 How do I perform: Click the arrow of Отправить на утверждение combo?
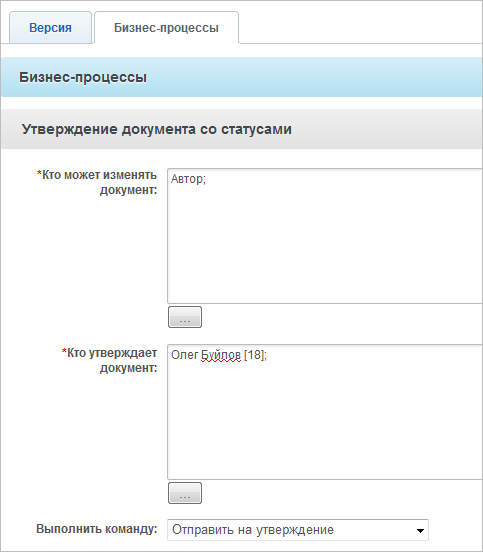(420, 531)
